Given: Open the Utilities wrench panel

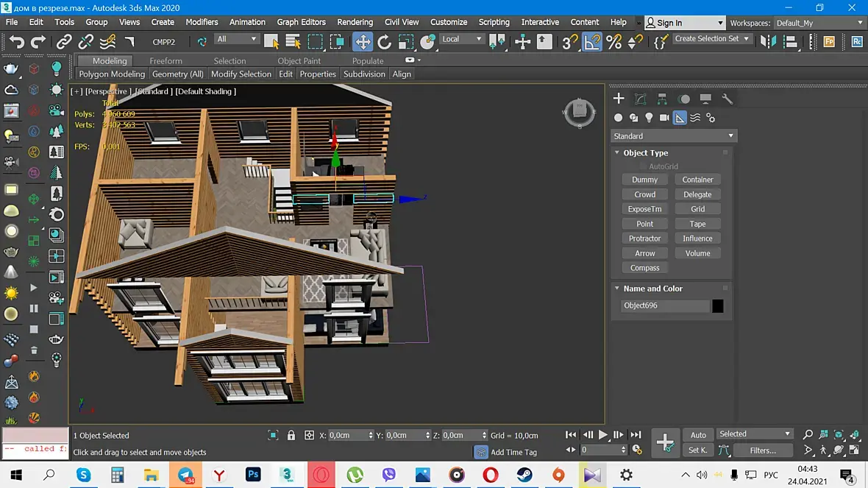Looking at the screenshot, I should pyautogui.click(x=728, y=99).
